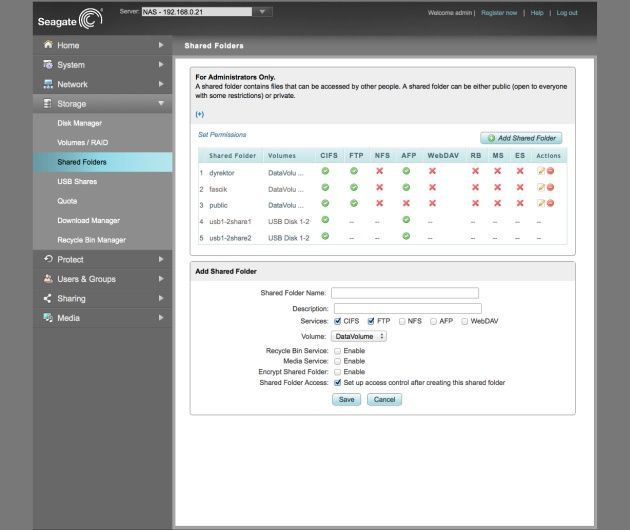Expand help text with (+) link
Image resolution: width=630 pixels, height=530 pixels.
tap(200, 115)
